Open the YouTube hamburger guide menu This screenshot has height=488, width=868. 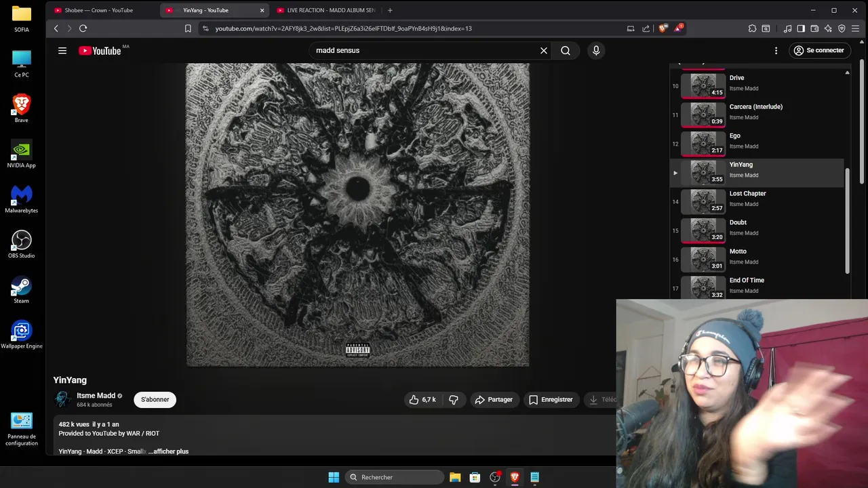[62, 50]
